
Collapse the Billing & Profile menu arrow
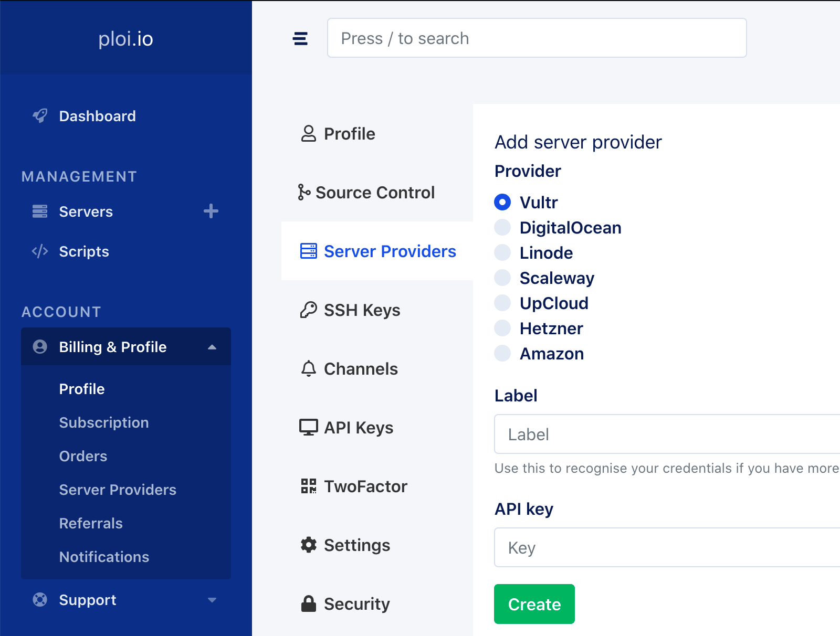click(x=212, y=347)
